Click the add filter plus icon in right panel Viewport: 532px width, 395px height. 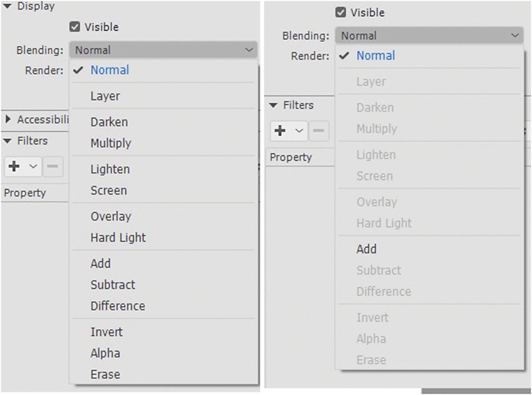(x=280, y=131)
